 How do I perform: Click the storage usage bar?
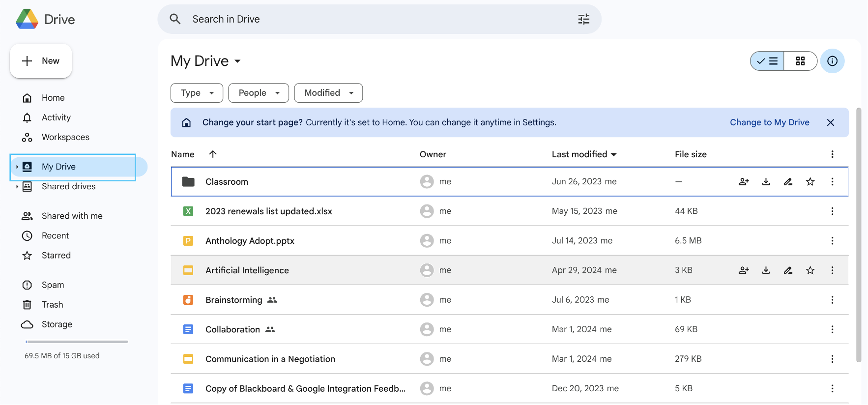(x=77, y=342)
